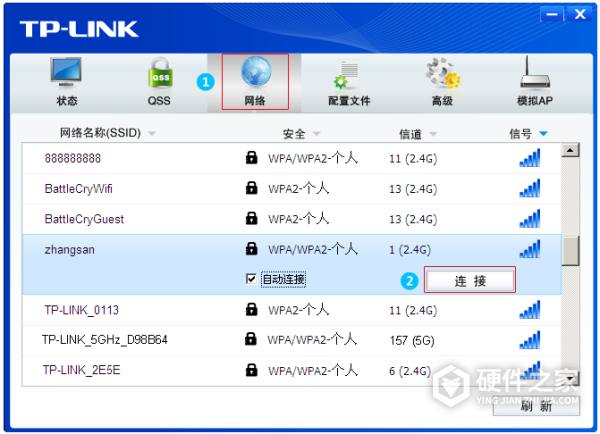Click the lock icon in the BattleCryGuest row
This screenshot has width=600, height=434.
tap(251, 218)
